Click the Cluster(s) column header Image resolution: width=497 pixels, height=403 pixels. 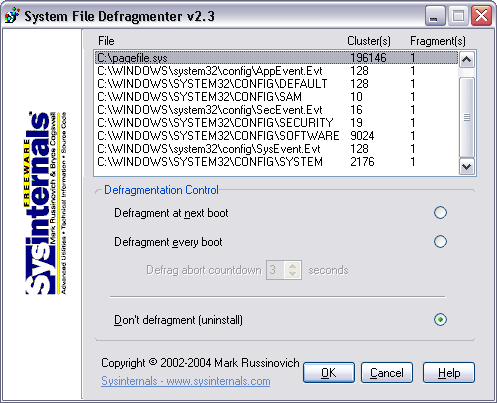pyautogui.click(x=369, y=41)
